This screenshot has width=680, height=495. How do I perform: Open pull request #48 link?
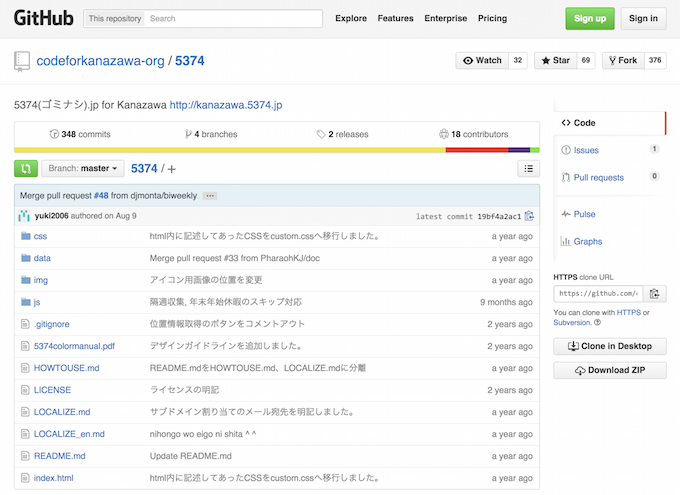(101, 196)
